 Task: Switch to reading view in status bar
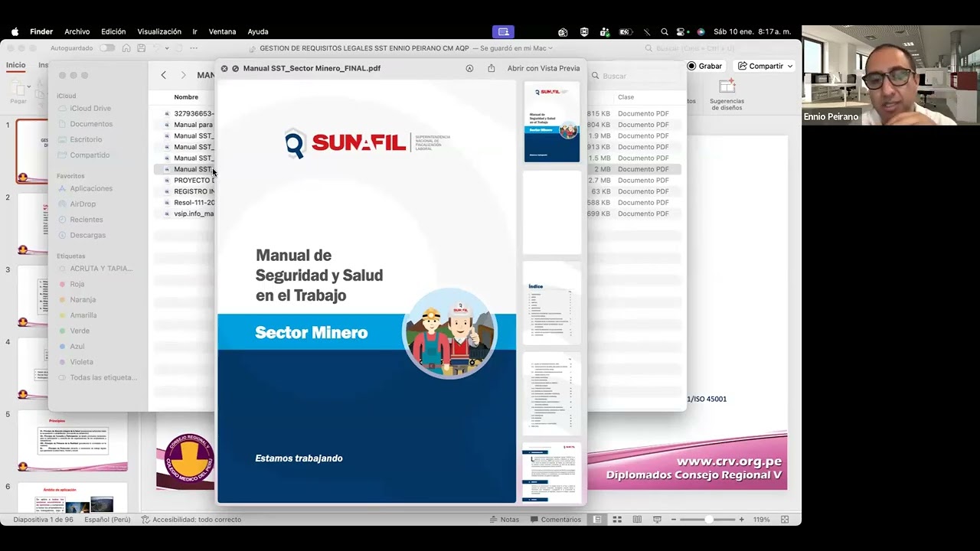pos(637,520)
